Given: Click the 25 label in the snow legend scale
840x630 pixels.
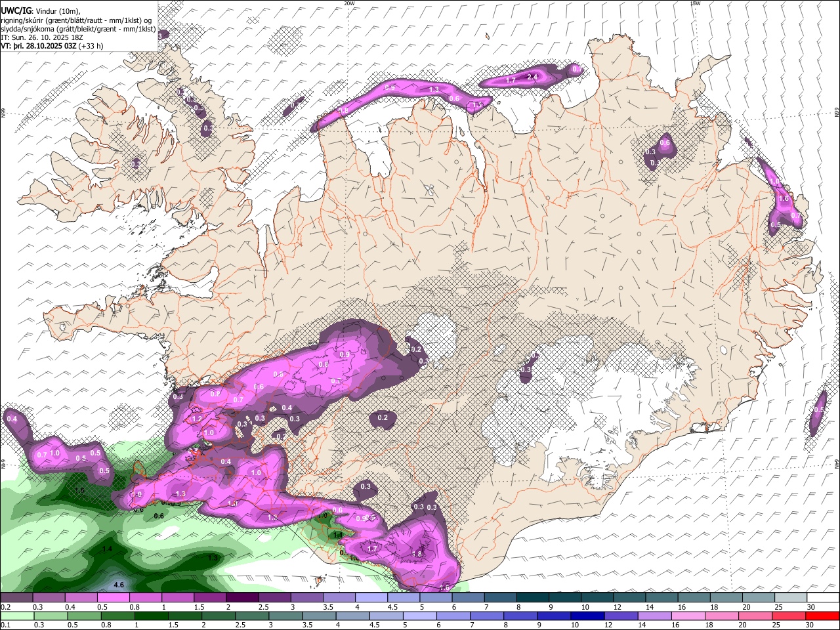Looking at the screenshot, I should pos(779,607).
